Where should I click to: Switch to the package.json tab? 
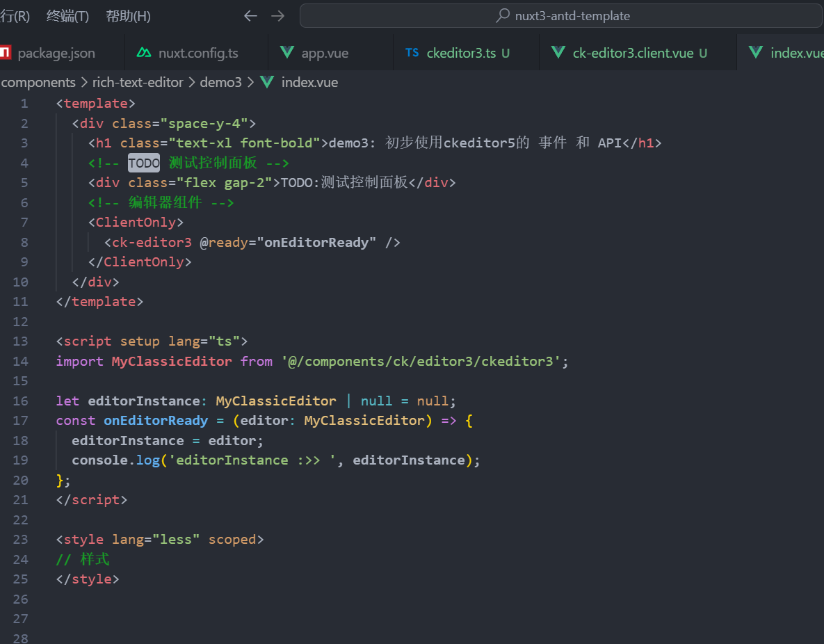[x=56, y=53]
